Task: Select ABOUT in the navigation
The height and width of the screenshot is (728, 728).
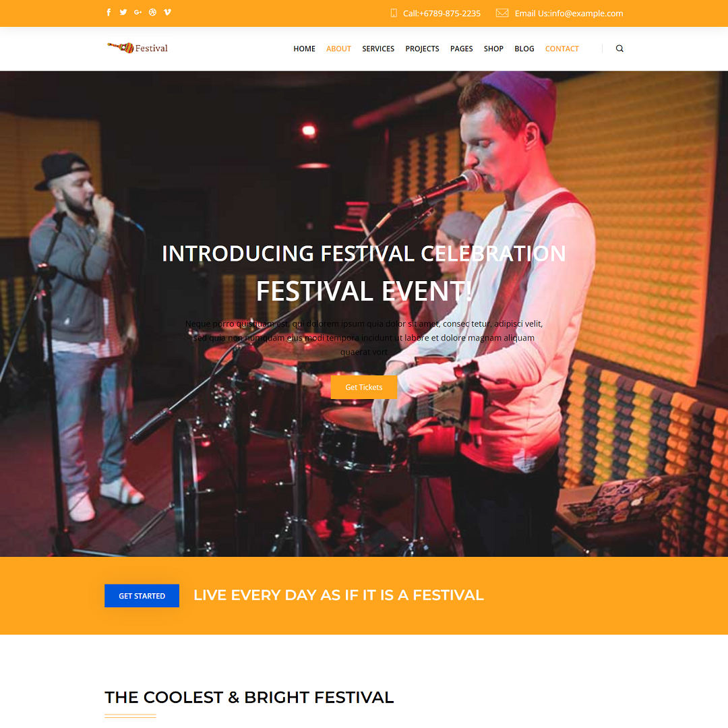Action: (x=338, y=49)
